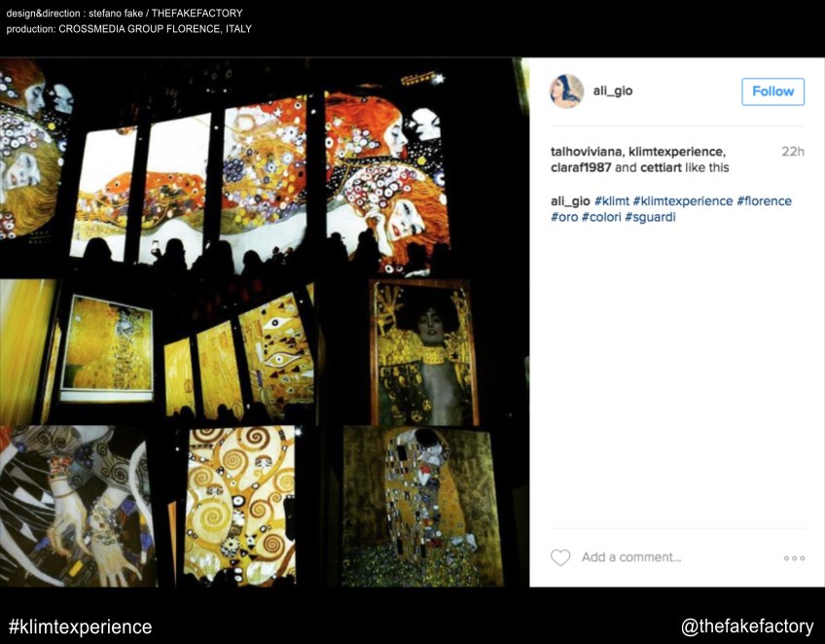Image resolution: width=825 pixels, height=644 pixels.
Task: Open the #florence hashtag
Action: 764,201
